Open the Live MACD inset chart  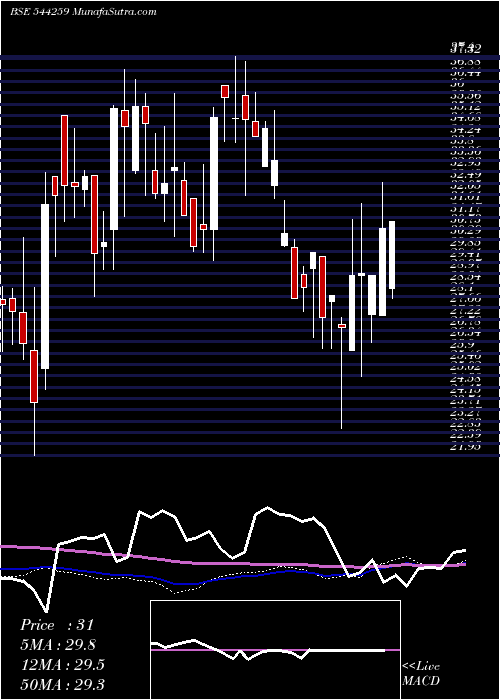tap(275, 650)
